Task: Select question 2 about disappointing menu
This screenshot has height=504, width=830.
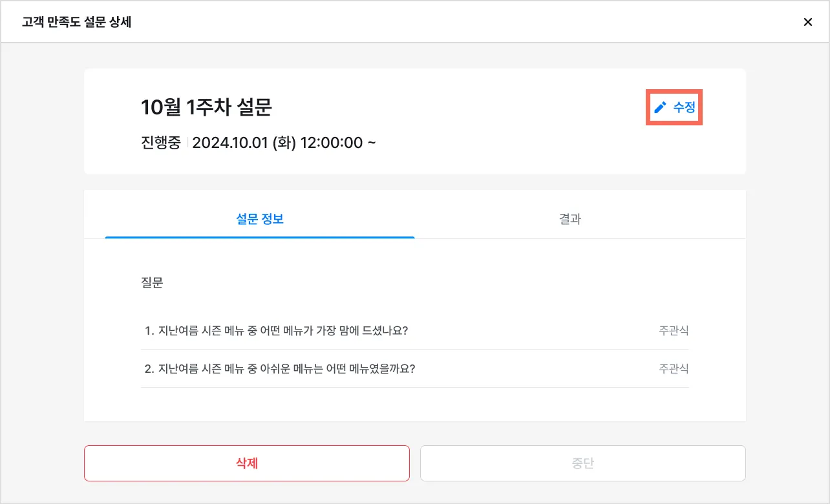Action: point(280,369)
